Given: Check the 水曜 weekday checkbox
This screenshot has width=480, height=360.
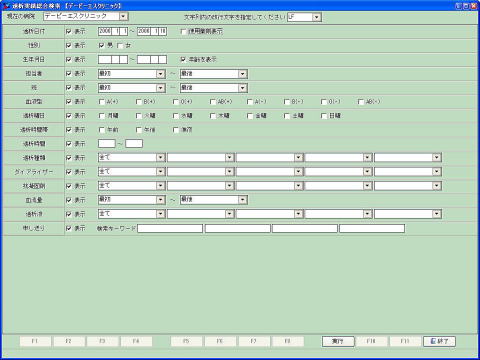Looking at the screenshot, I should pyautogui.click(x=176, y=116).
